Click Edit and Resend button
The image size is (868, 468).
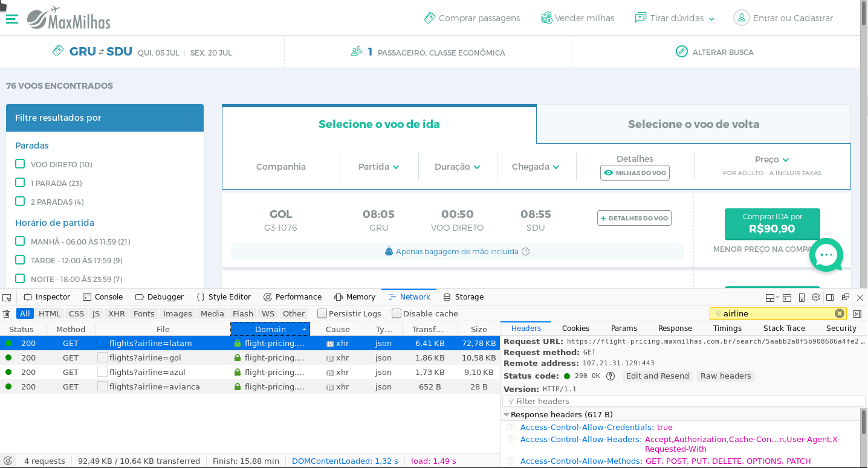pos(658,376)
